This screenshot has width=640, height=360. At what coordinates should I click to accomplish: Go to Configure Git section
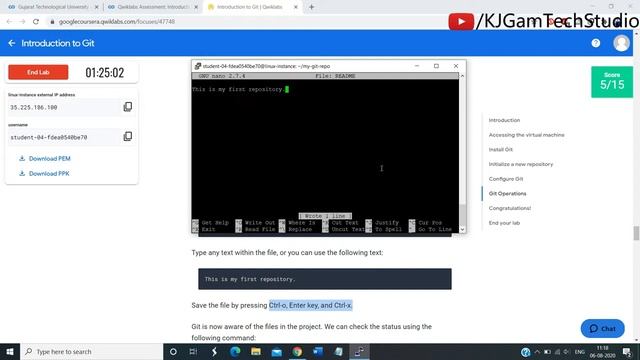(506, 179)
